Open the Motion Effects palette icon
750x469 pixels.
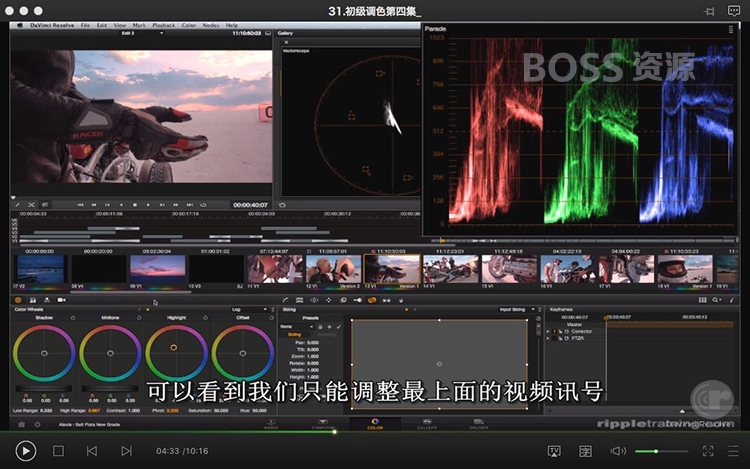(47, 300)
